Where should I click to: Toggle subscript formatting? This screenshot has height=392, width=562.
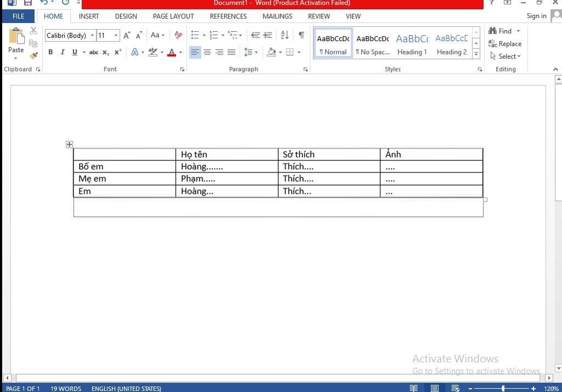tap(106, 52)
